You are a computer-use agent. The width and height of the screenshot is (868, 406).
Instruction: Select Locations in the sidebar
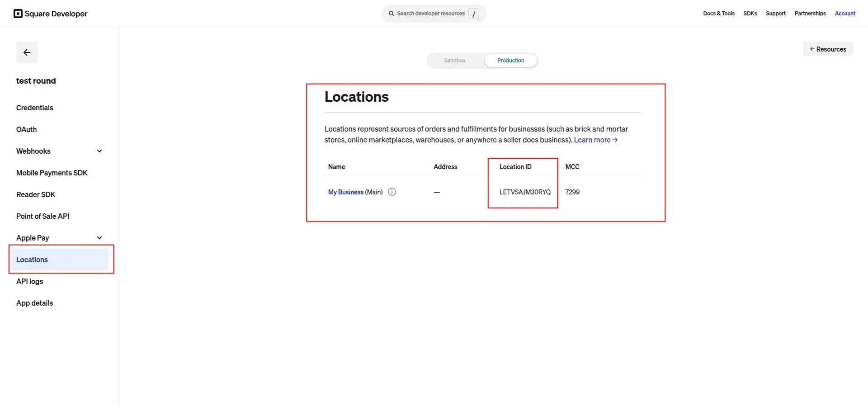pos(60,260)
